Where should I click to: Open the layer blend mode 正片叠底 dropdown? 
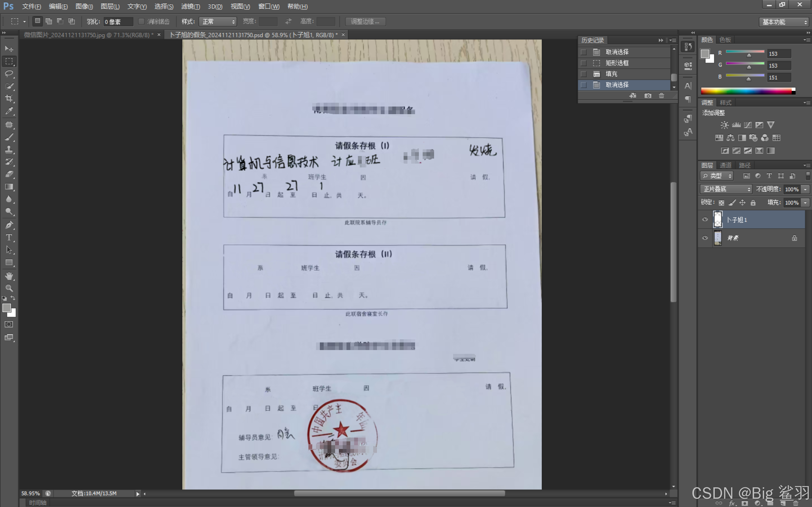click(x=726, y=189)
